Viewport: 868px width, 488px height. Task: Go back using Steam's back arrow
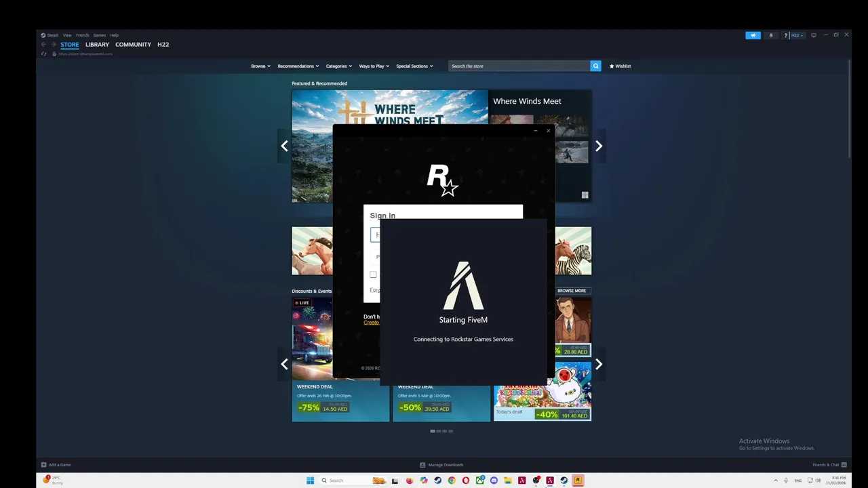44,45
